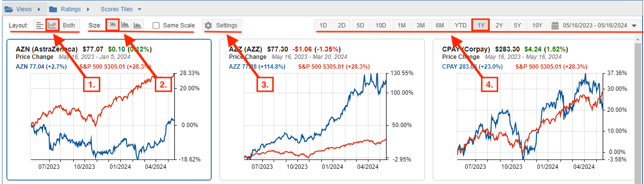Choose the large chart size icon
The height and width of the screenshot is (184, 644).
138,25
